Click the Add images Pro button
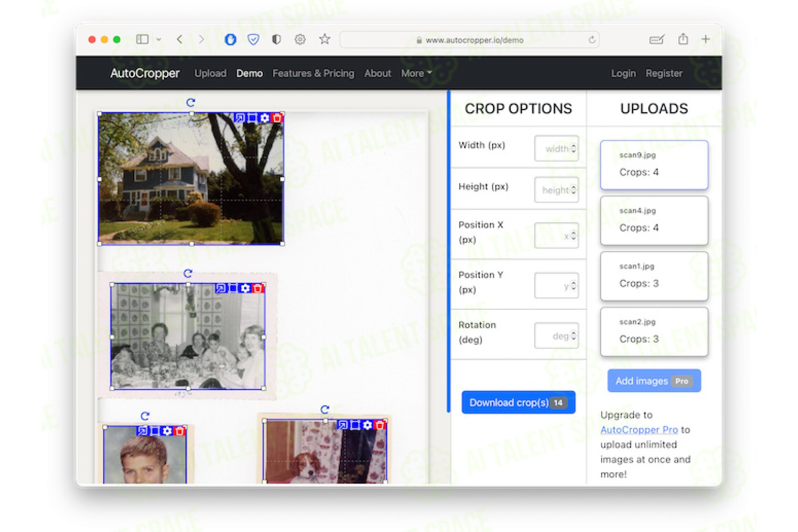The width and height of the screenshot is (798, 532). pyautogui.click(x=654, y=381)
